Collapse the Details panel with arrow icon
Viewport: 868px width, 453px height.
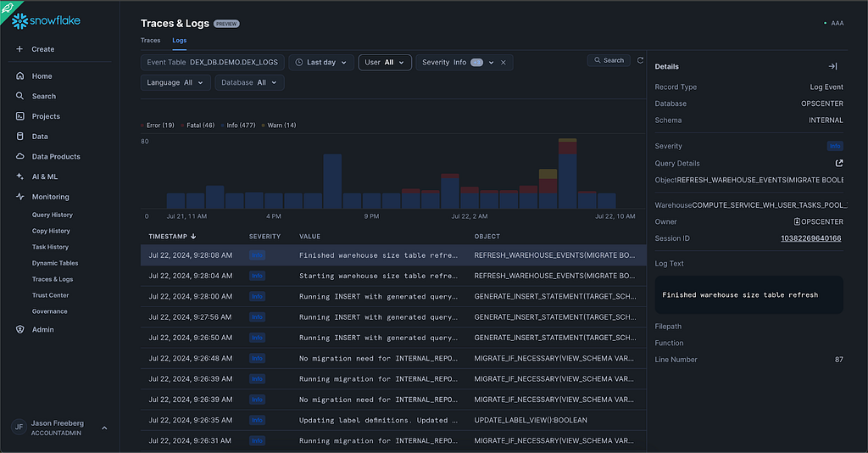coord(832,66)
